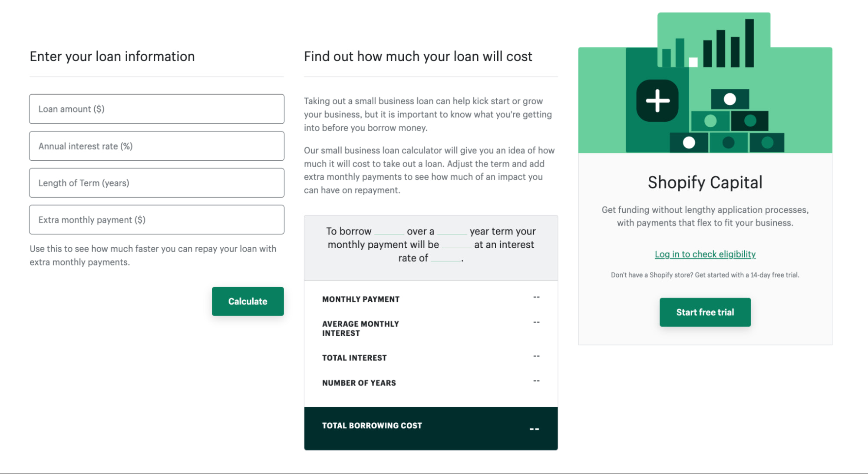
Task: Click the Extra monthly payment field
Action: [156, 220]
